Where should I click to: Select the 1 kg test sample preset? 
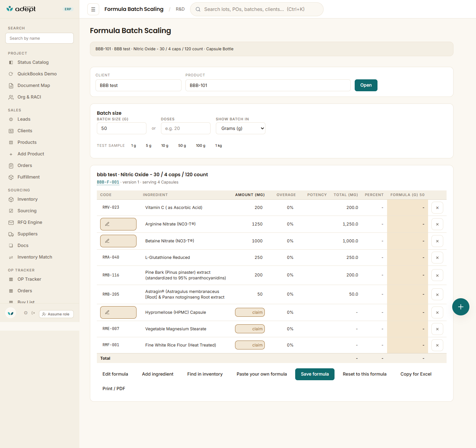[218, 145]
